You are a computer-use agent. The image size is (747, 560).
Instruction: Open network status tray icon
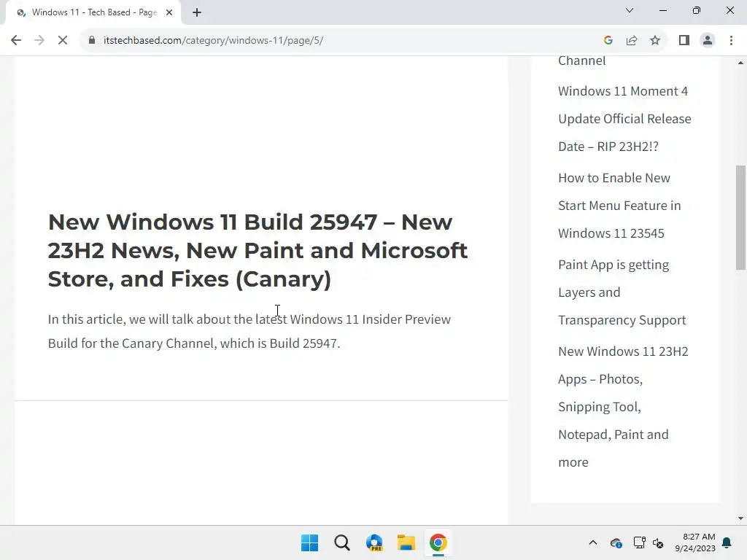[639, 542]
